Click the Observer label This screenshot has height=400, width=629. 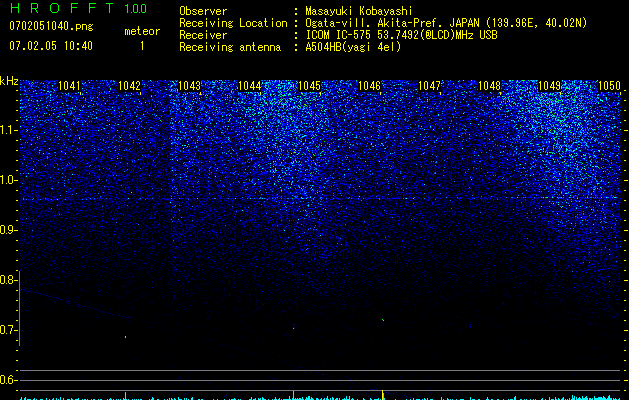click(203, 11)
